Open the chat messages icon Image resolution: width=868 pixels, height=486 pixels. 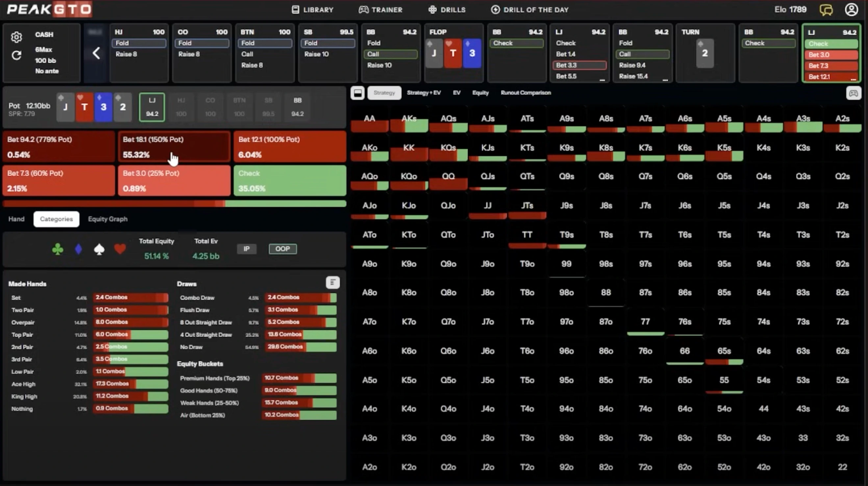click(826, 10)
